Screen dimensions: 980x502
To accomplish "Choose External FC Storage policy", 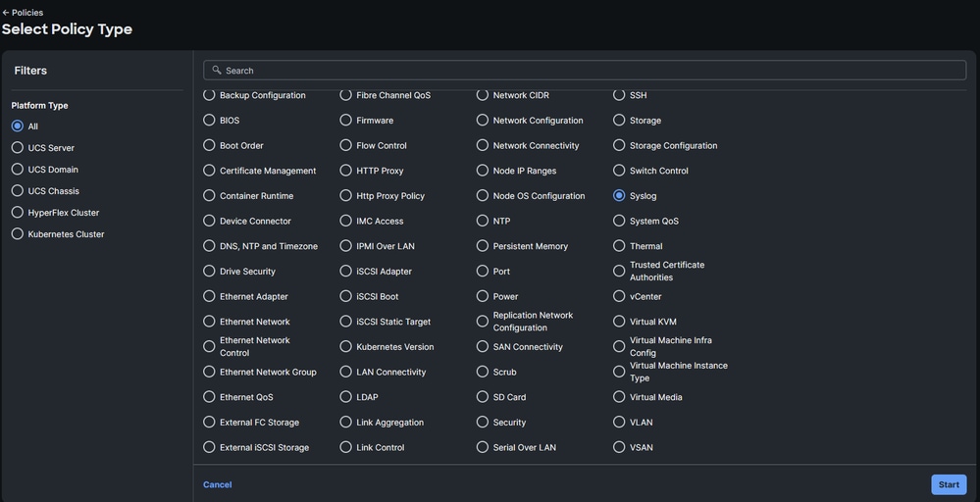I will (209, 422).
